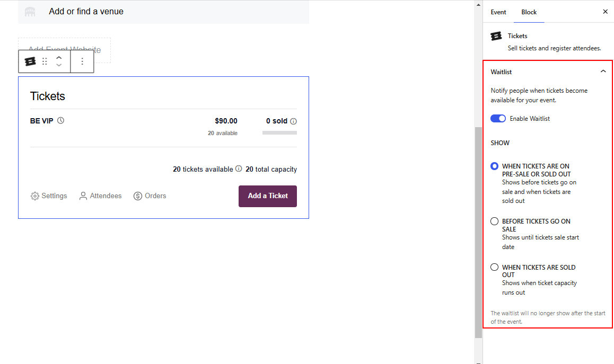This screenshot has height=364, width=614.
Task: Open Attendees using the person icon
Action: pos(83,196)
